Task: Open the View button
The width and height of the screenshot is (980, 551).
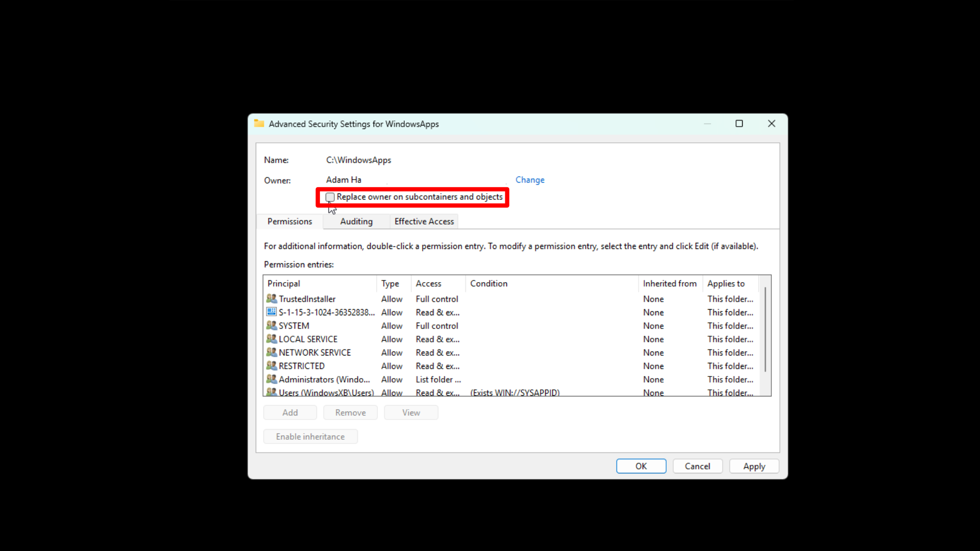Action: coord(411,412)
